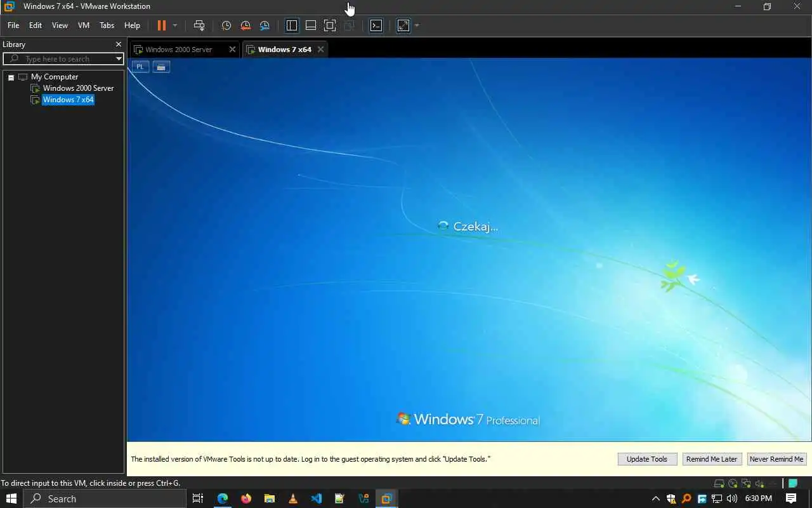Screen dimensions: 812x508
Task: Click the on-screen keyboard icon in guest
Action: click(161, 67)
